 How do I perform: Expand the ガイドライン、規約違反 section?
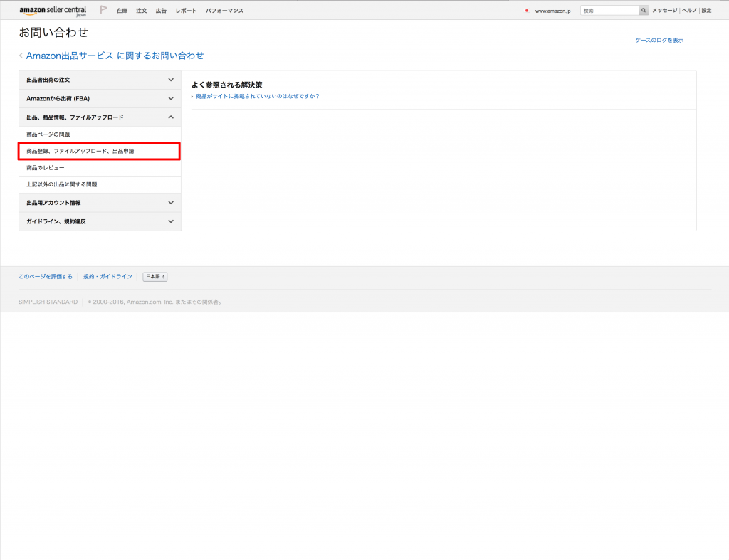pos(100,221)
